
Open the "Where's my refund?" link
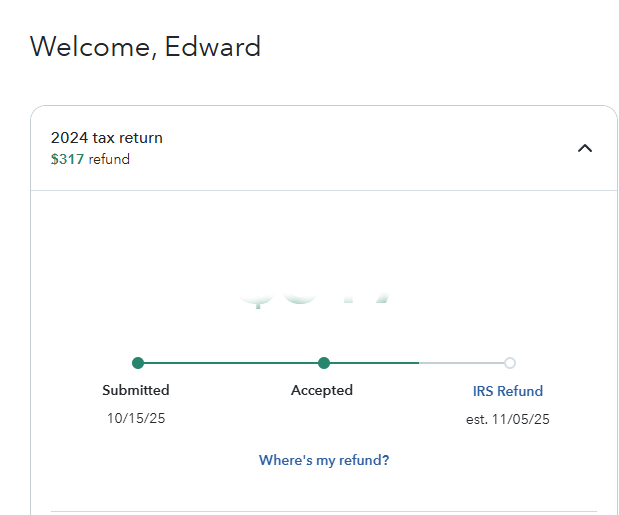click(x=324, y=460)
